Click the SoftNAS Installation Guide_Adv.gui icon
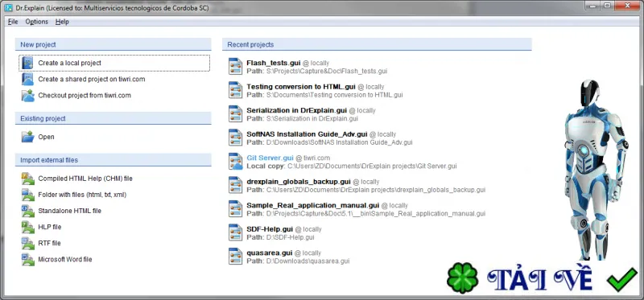 coord(236,138)
